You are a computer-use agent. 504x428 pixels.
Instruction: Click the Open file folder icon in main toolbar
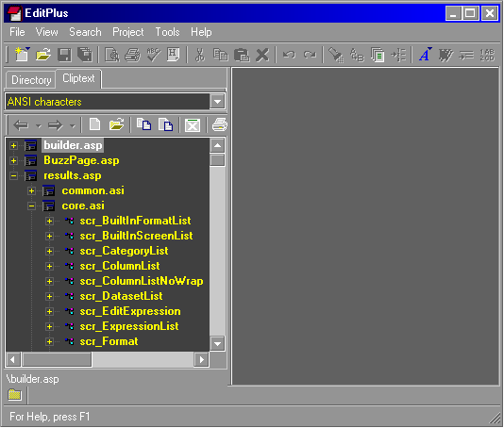pos(43,55)
